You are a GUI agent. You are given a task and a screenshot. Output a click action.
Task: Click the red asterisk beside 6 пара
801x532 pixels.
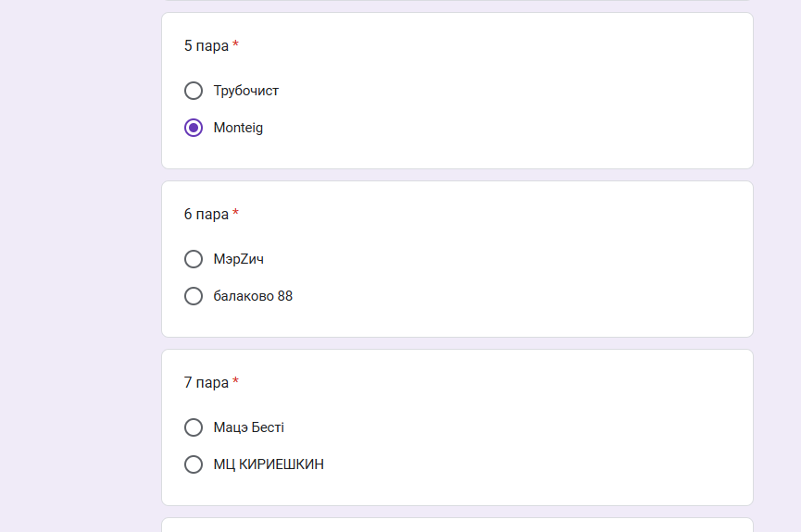click(x=236, y=214)
